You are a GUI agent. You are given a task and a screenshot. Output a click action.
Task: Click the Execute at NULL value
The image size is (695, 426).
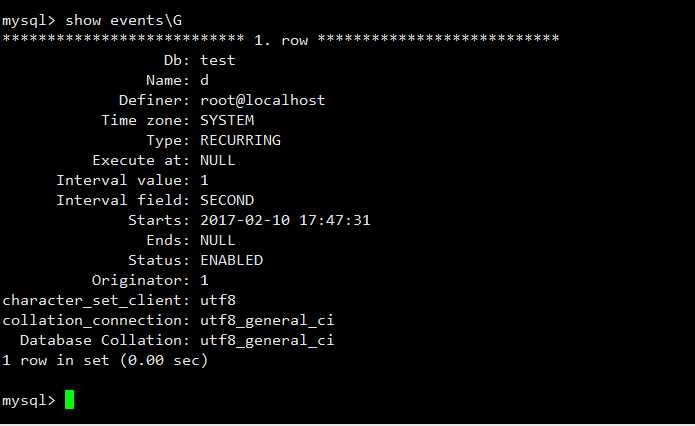[217, 160]
